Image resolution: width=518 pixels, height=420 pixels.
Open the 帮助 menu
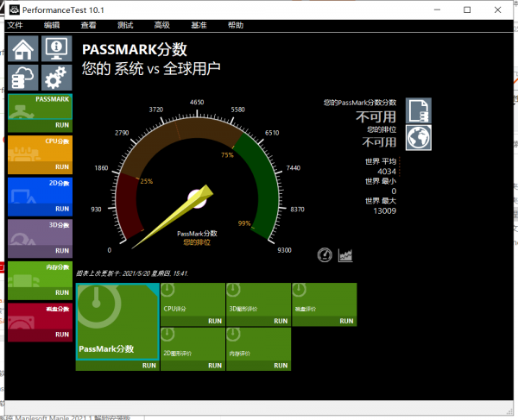click(236, 25)
